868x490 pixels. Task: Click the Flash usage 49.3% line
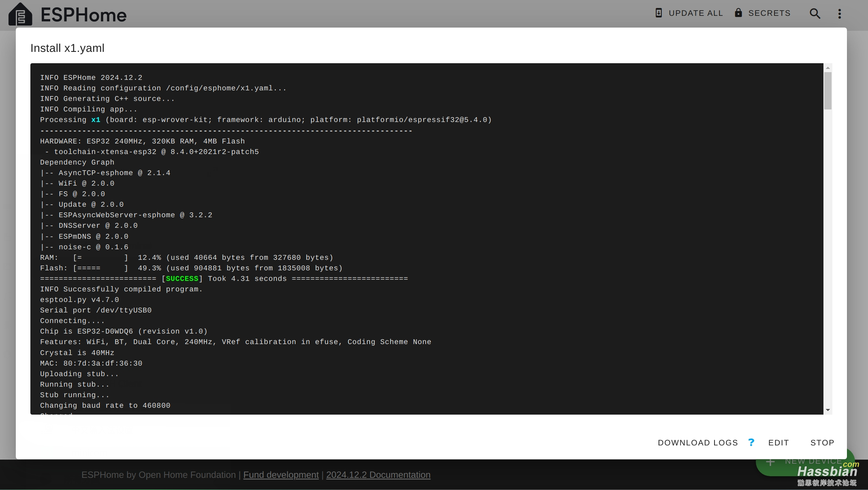[x=191, y=268]
